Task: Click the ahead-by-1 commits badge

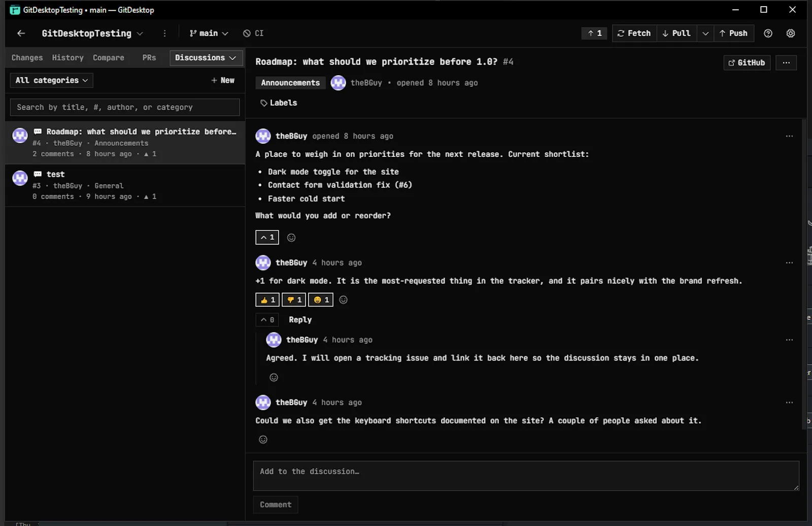Action: pyautogui.click(x=594, y=34)
